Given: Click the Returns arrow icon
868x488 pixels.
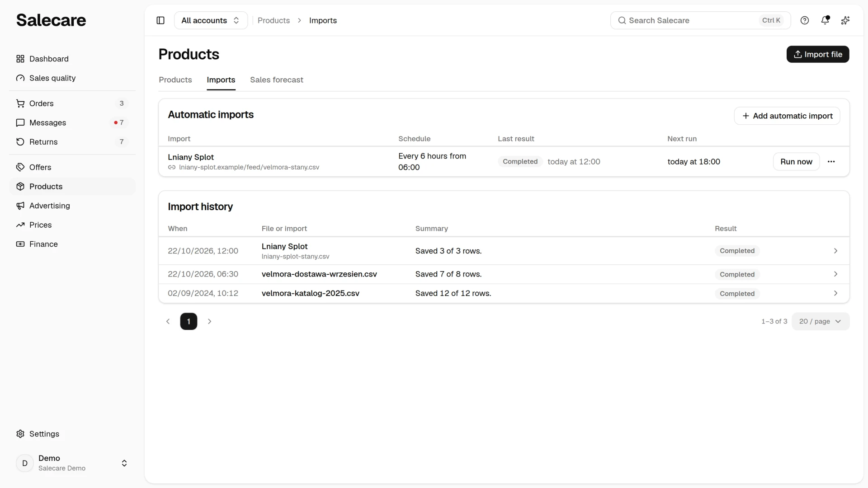Looking at the screenshot, I should click(x=20, y=142).
